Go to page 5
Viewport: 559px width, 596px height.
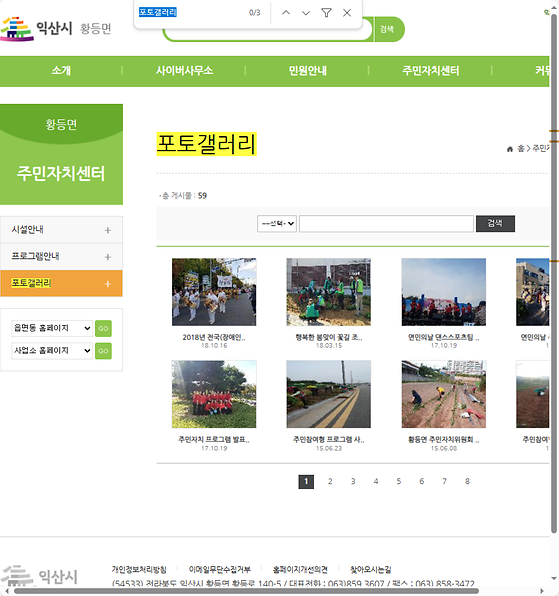399,482
